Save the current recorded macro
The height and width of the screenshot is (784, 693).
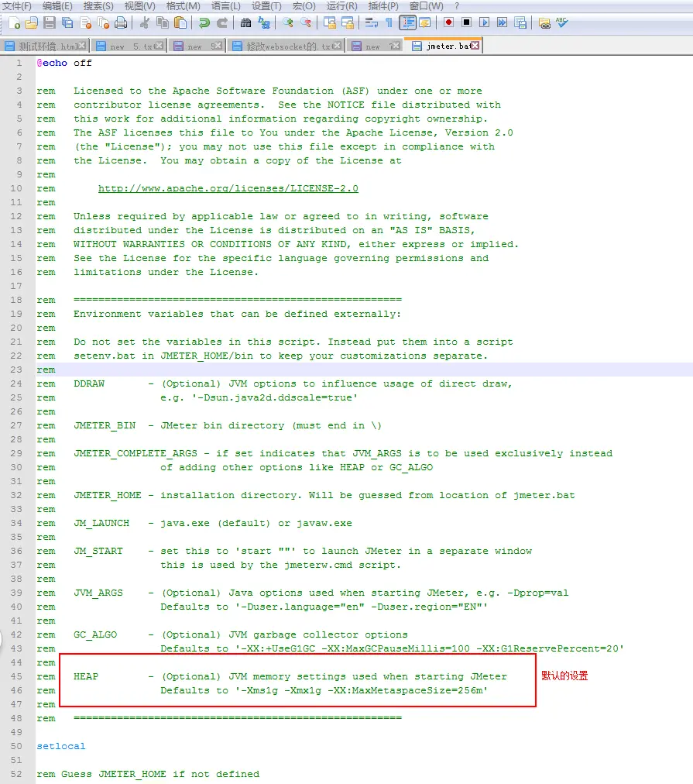pyautogui.click(x=520, y=23)
